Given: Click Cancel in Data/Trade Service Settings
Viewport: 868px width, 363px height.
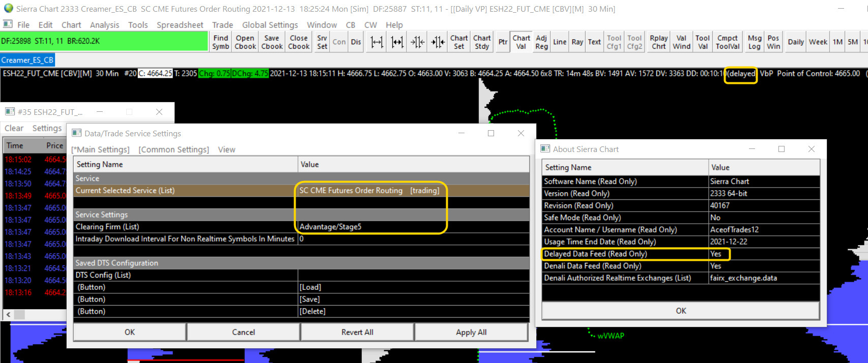Looking at the screenshot, I should pyautogui.click(x=243, y=332).
